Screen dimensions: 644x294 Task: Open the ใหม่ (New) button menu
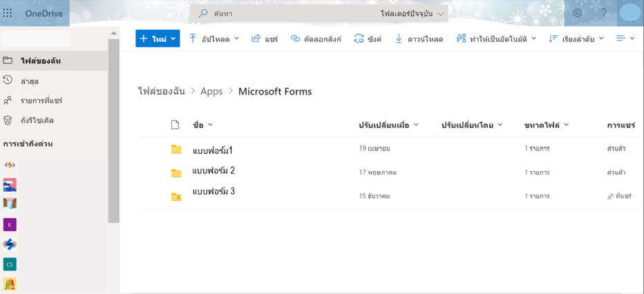coord(158,39)
